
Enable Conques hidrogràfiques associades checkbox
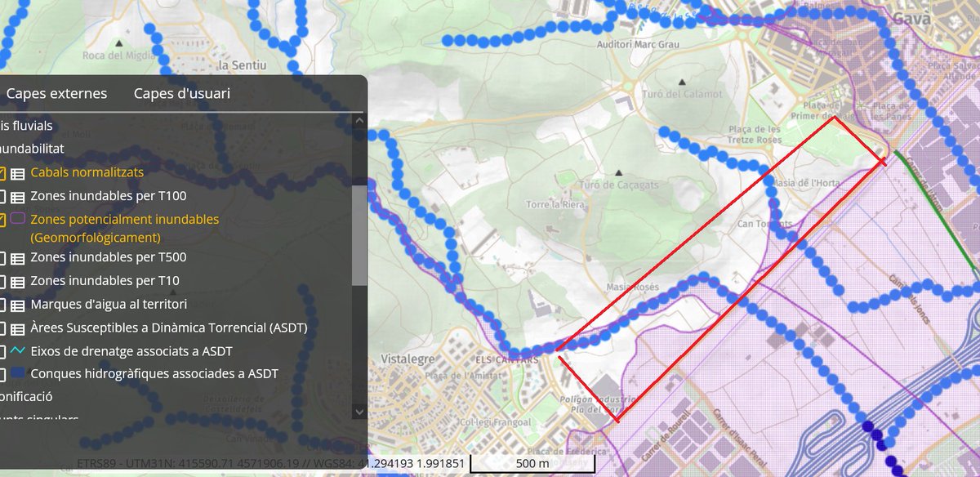[x=2, y=374]
